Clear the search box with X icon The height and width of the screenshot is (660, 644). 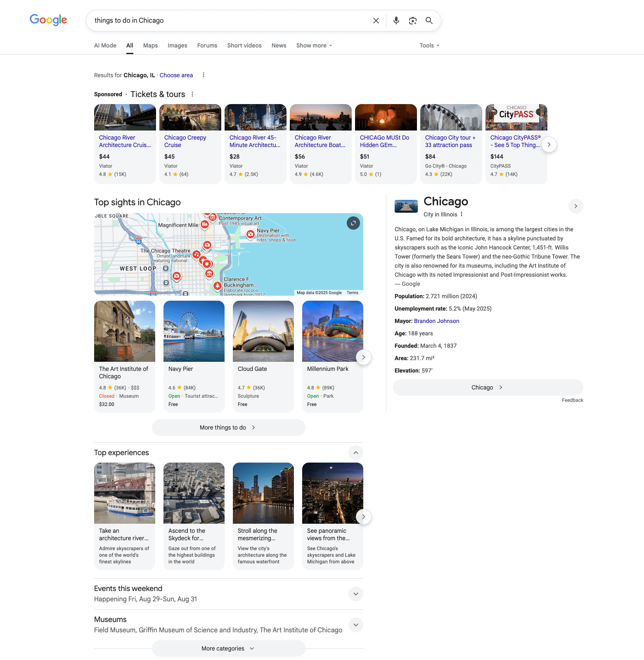376,21
